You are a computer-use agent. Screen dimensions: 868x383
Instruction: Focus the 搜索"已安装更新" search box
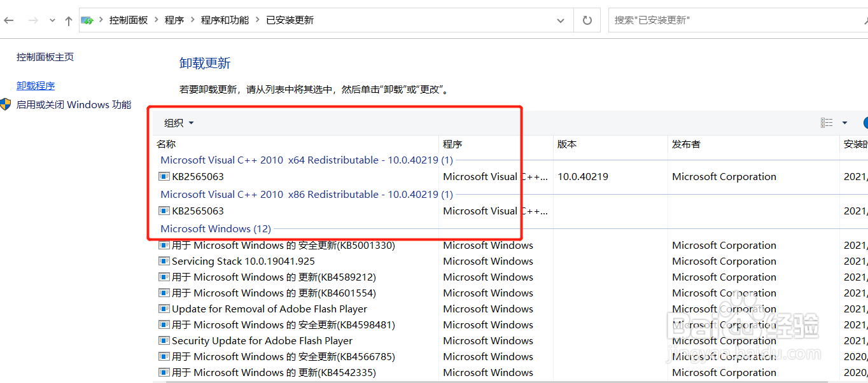(738, 20)
